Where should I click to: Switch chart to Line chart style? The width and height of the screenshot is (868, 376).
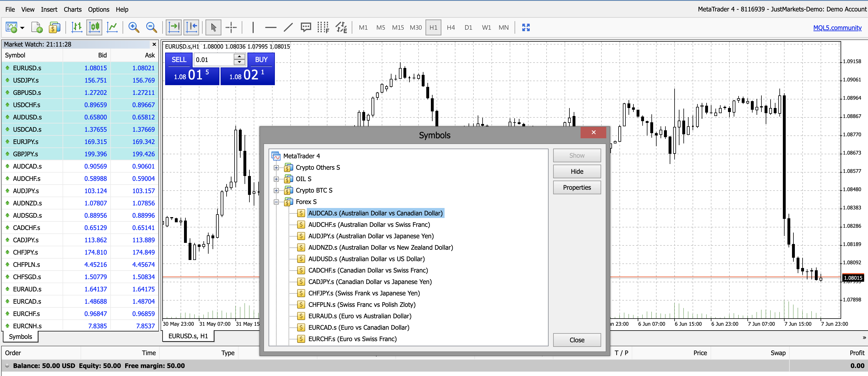pyautogui.click(x=112, y=28)
